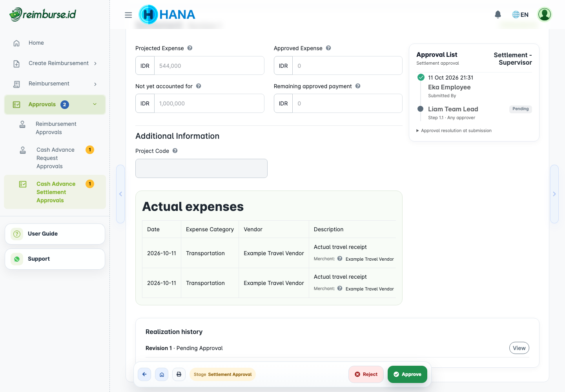Click the left panel collapse arrow

pos(120,194)
